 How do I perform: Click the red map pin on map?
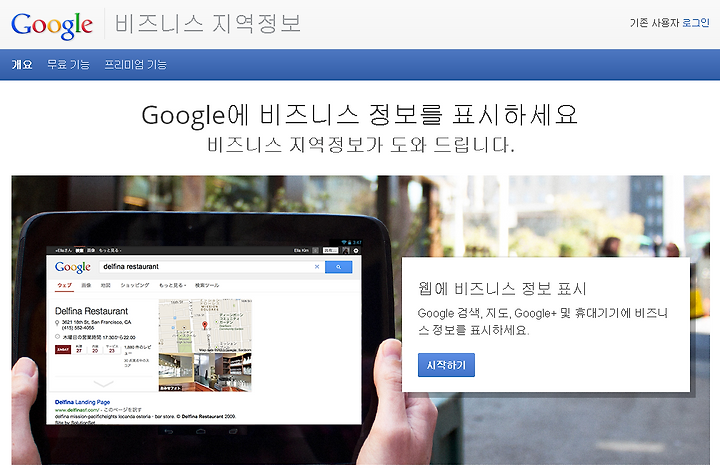(x=205, y=325)
